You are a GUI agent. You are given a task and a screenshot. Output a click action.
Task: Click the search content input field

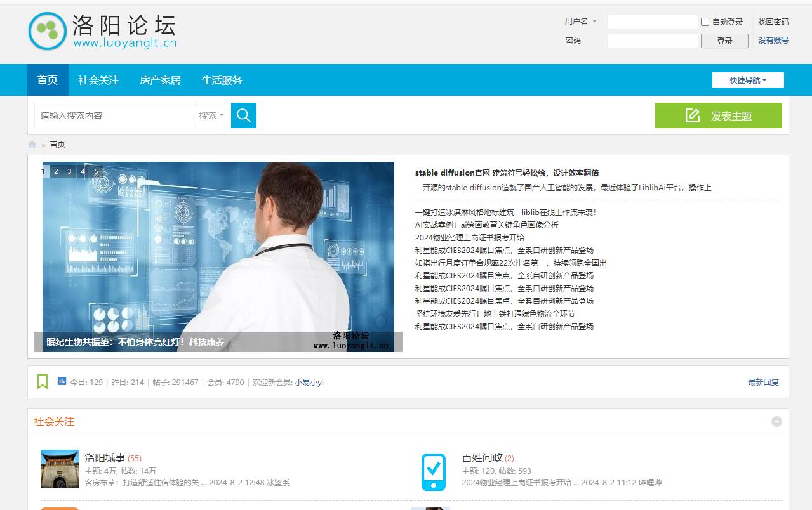114,115
